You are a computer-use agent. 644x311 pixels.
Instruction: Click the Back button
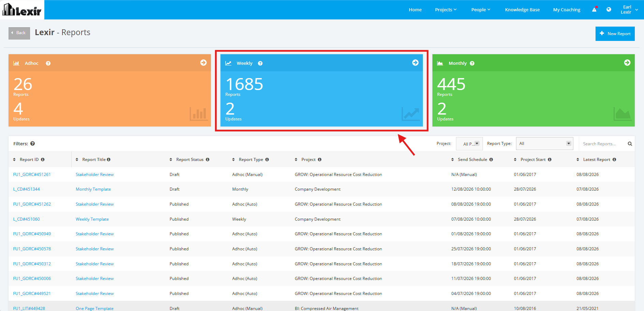click(x=19, y=33)
